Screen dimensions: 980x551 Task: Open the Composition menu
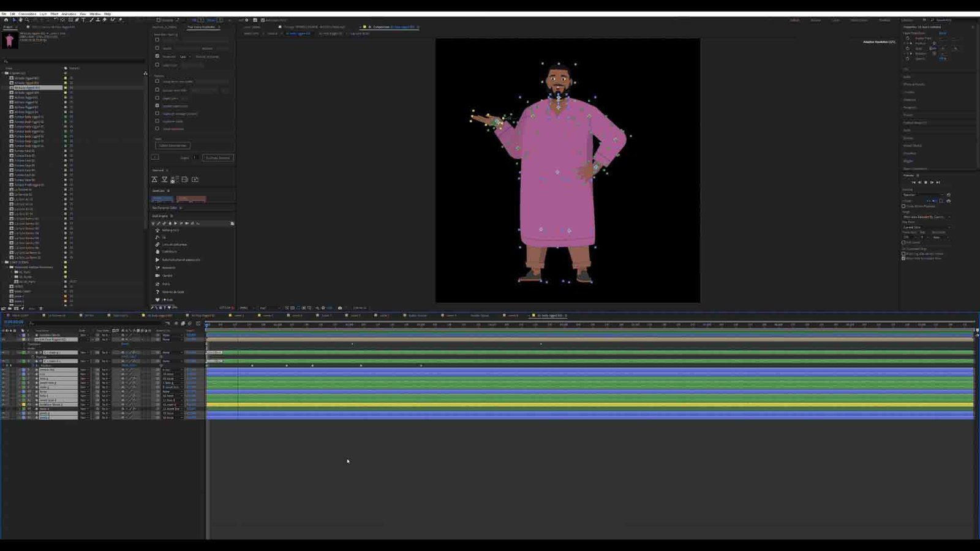pos(27,13)
